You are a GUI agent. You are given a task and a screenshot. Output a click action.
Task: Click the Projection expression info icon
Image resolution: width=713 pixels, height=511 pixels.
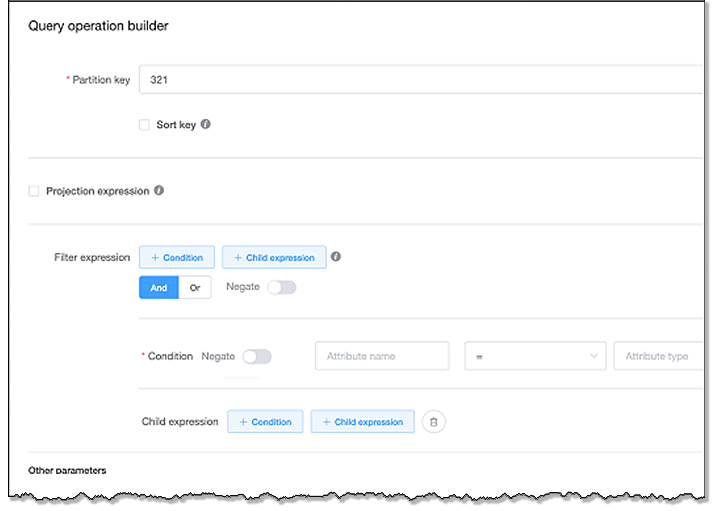coord(159,190)
